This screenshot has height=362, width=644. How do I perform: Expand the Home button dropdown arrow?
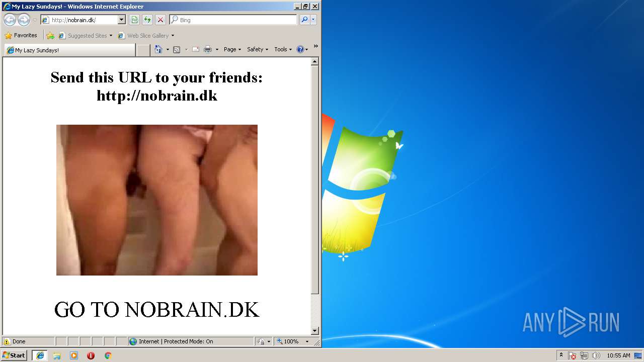tap(168, 49)
